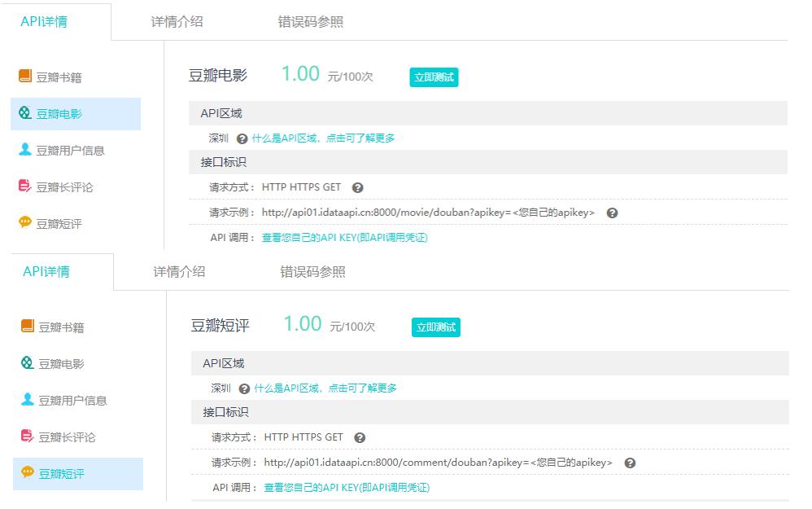Open 查看您自己的API KEY link in 豆瓣短评 section
This screenshot has width=812, height=509.
click(347, 488)
